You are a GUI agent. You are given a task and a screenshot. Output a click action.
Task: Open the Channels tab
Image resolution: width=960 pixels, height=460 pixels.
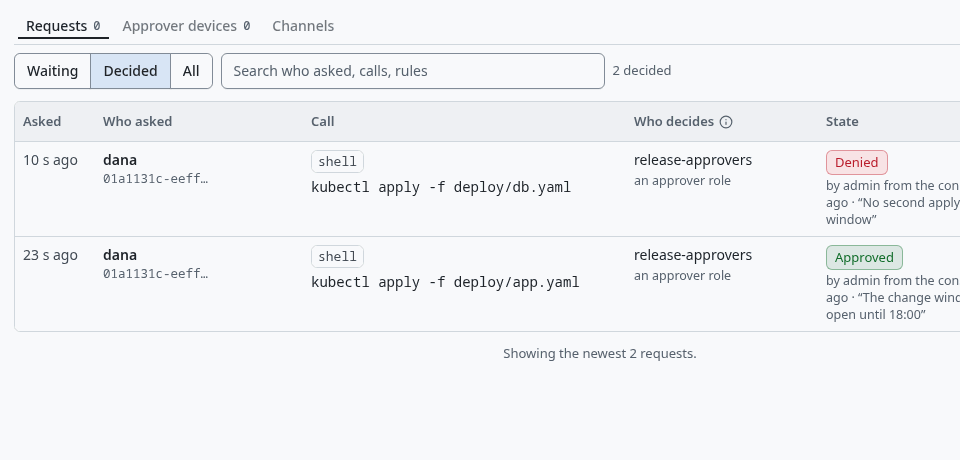point(303,26)
